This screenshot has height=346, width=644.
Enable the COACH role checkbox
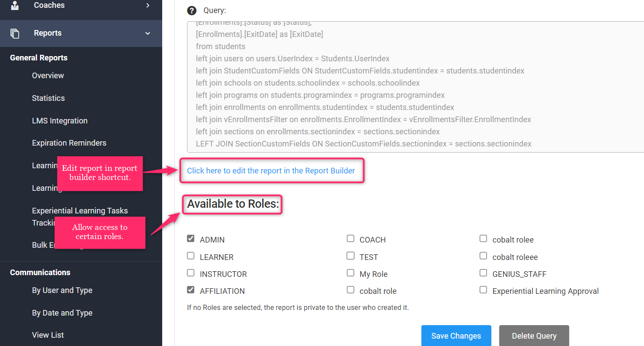click(350, 239)
